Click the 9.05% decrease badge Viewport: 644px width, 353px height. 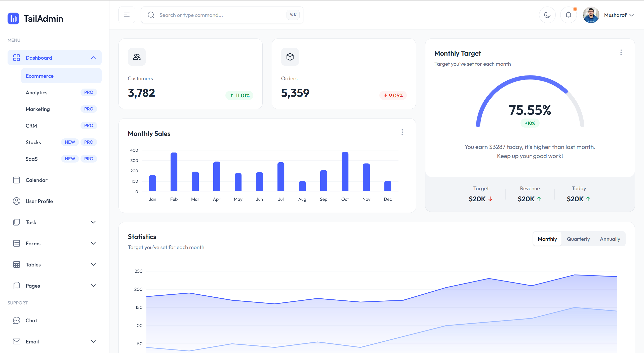393,95
